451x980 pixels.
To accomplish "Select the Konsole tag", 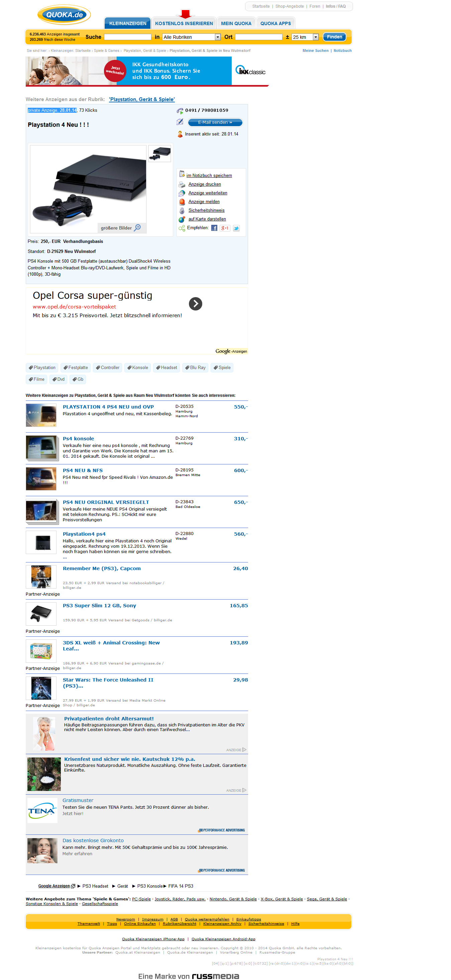I will (137, 367).
